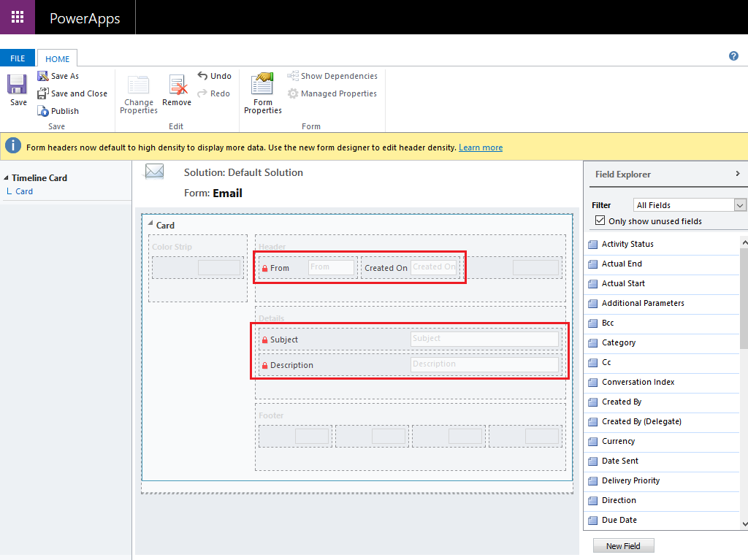Collapse the Card section in the designer

click(150, 225)
